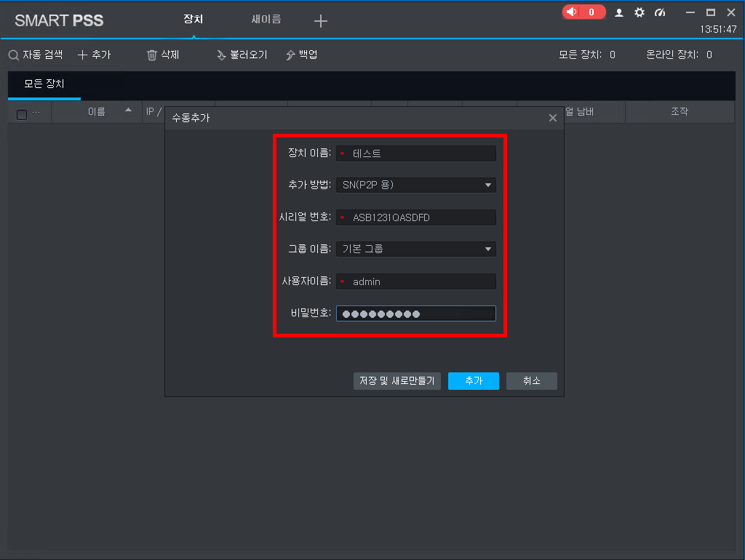Screen dimensions: 745x560
Task: Click the 불러오기 import icon
Action: click(221, 55)
